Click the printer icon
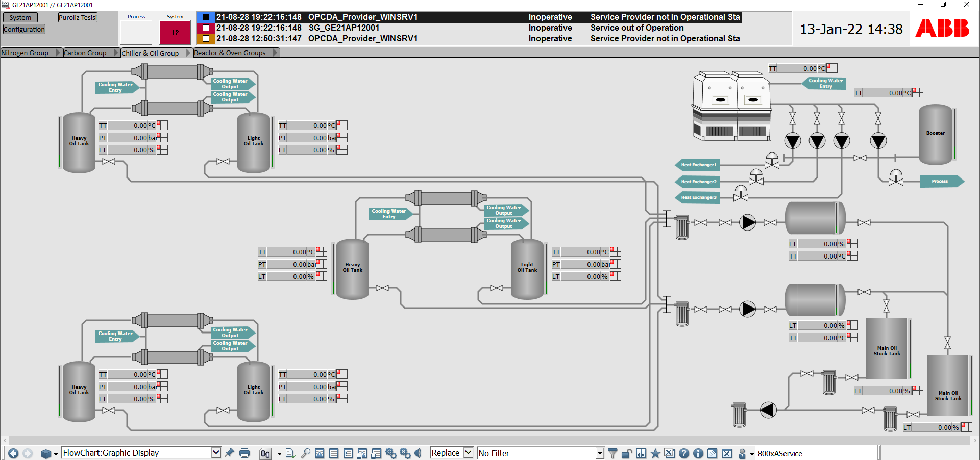The image size is (980, 460). 244,453
